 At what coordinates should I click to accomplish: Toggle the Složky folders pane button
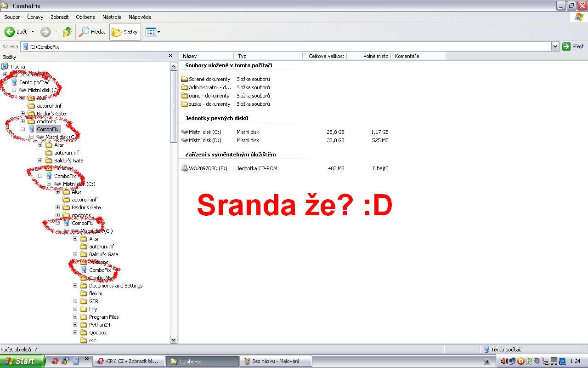pyautogui.click(x=125, y=32)
